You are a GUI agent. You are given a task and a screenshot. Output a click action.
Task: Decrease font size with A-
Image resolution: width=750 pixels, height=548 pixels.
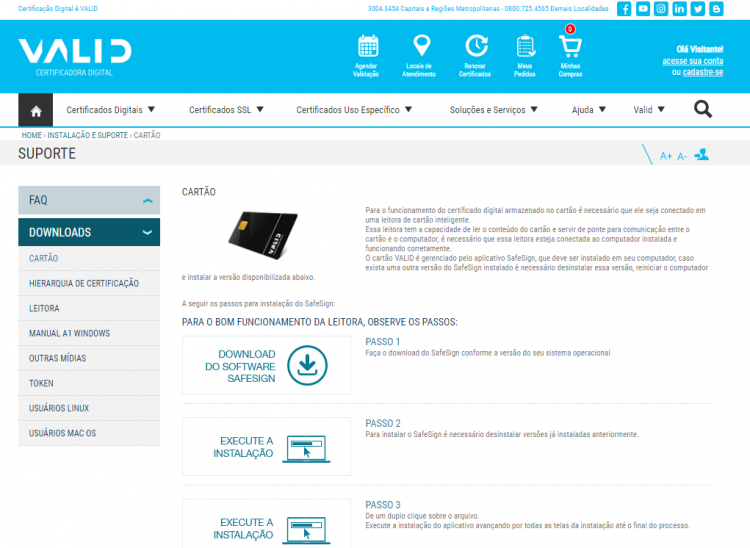(x=682, y=156)
